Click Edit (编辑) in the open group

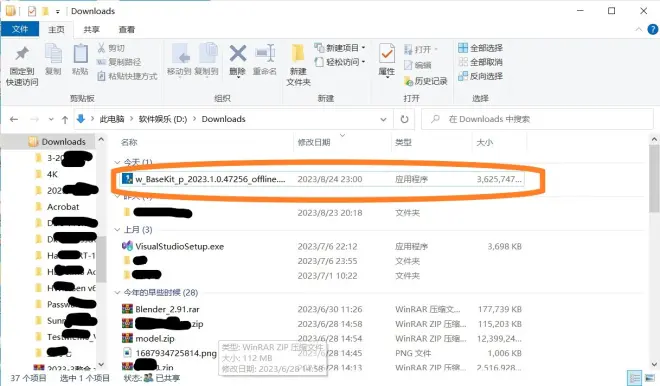418,65
